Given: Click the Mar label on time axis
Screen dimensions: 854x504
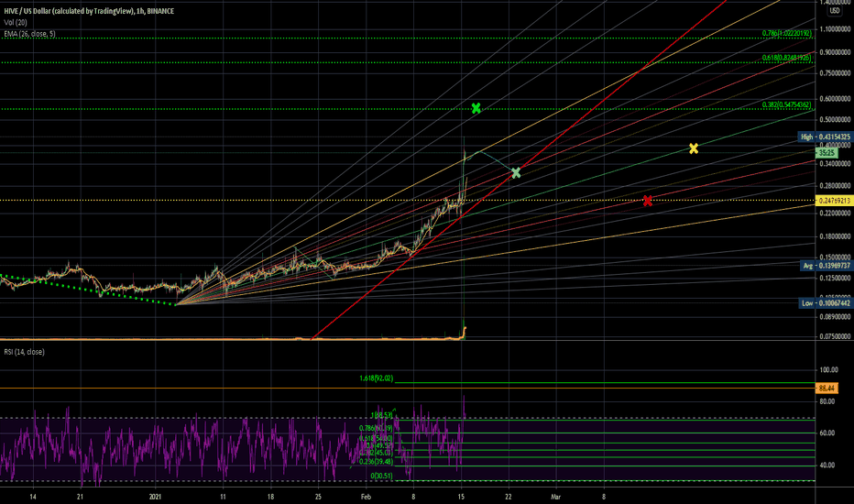Looking at the screenshot, I should (x=555, y=497).
